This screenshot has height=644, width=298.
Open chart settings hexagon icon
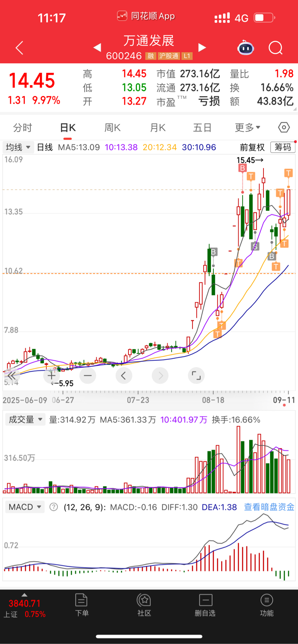(x=284, y=127)
